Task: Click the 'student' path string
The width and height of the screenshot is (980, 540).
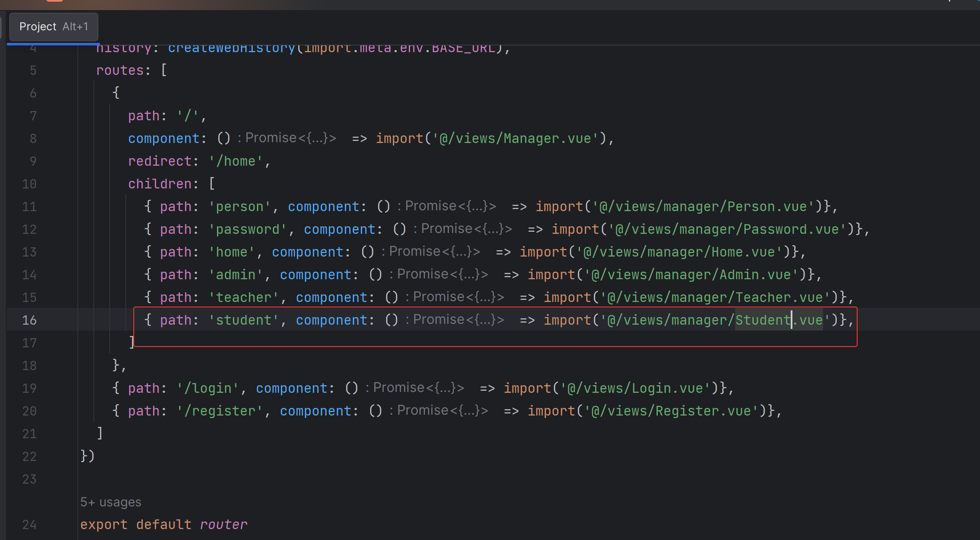Action: [x=244, y=320]
